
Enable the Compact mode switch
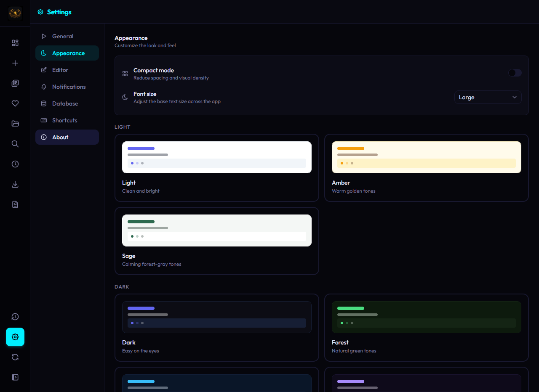click(515, 73)
